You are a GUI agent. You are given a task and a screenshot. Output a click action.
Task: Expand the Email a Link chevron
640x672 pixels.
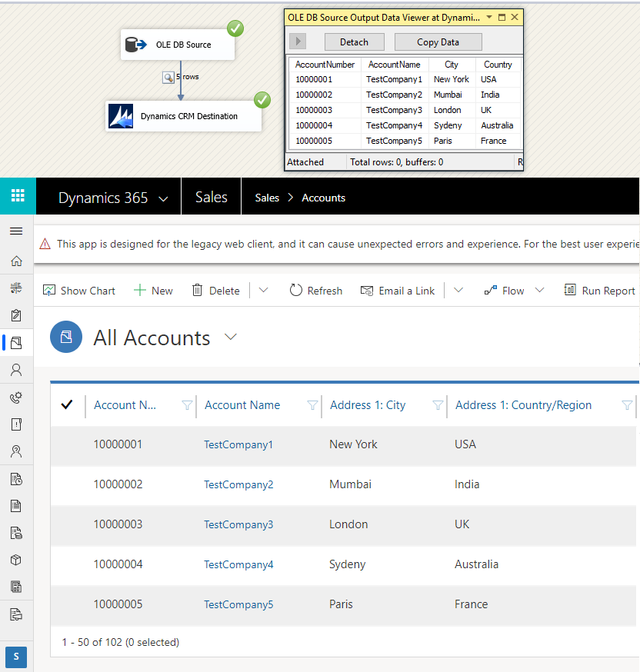click(x=458, y=290)
